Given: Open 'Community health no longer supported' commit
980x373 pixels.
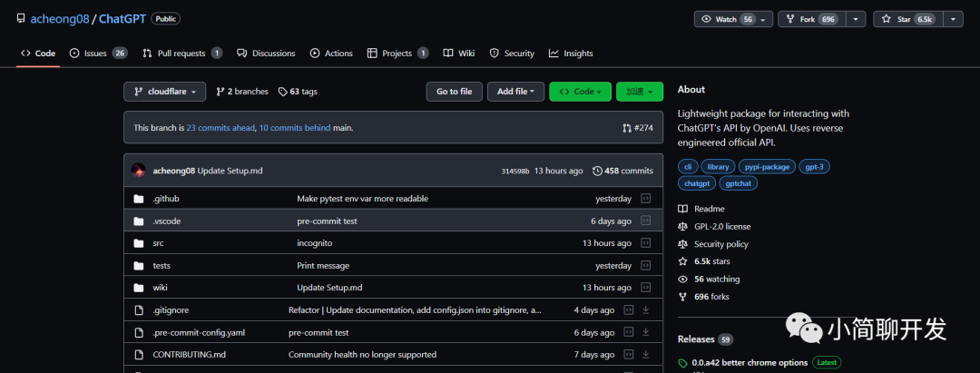Looking at the screenshot, I should click(x=362, y=354).
